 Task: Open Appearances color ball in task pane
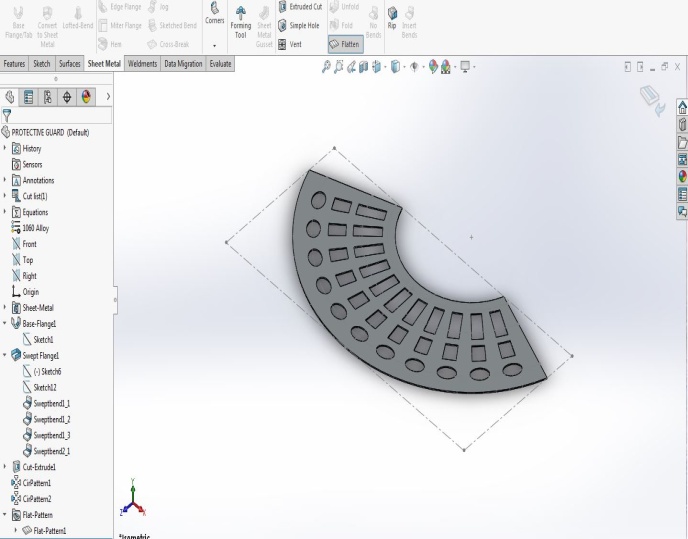pos(682,176)
